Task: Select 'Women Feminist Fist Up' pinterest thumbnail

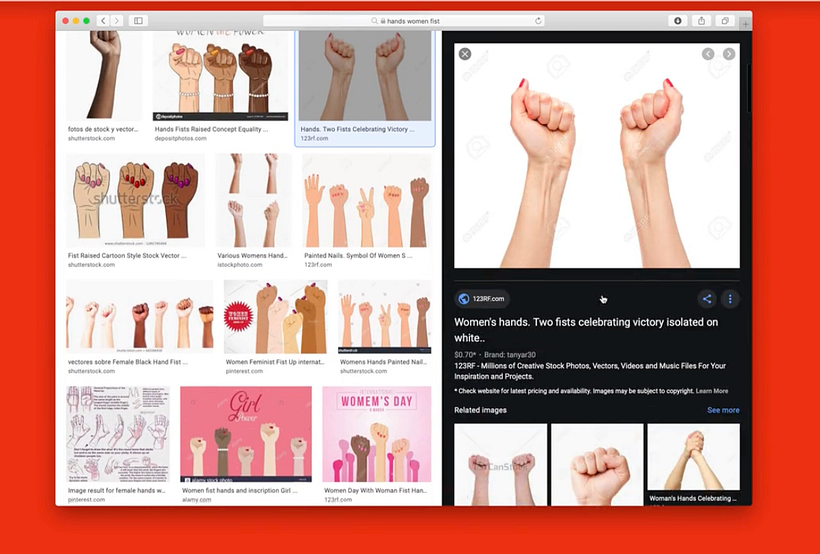Action: pos(275,317)
